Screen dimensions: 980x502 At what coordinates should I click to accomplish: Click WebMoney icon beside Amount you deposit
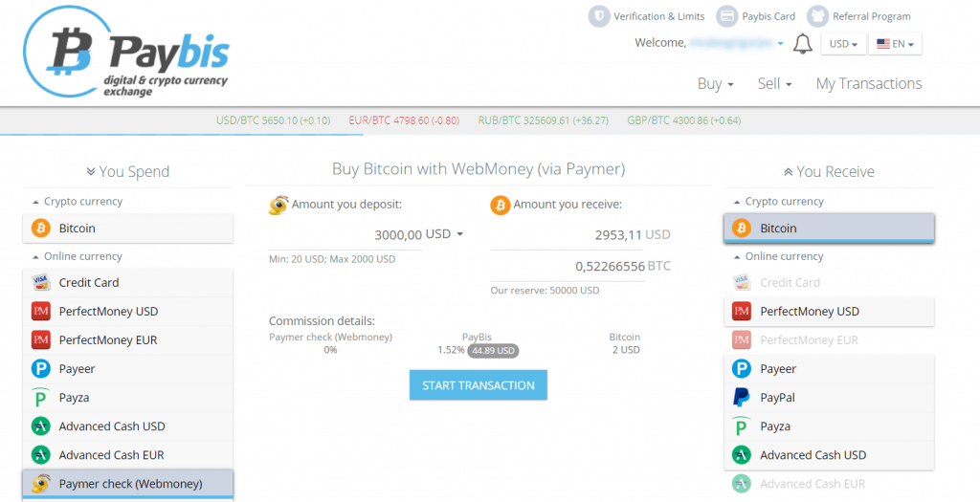click(x=278, y=205)
